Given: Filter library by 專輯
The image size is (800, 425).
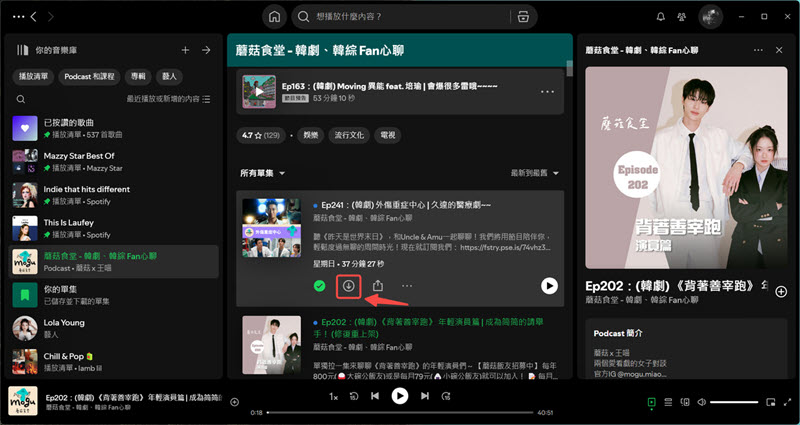Looking at the screenshot, I should pyautogui.click(x=138, y=77).
